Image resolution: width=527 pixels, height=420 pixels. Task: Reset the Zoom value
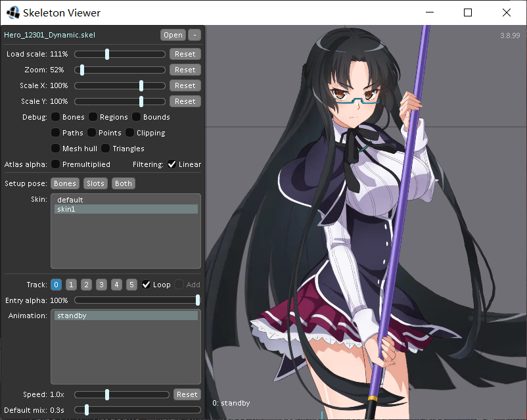click(x=185, y=70)
